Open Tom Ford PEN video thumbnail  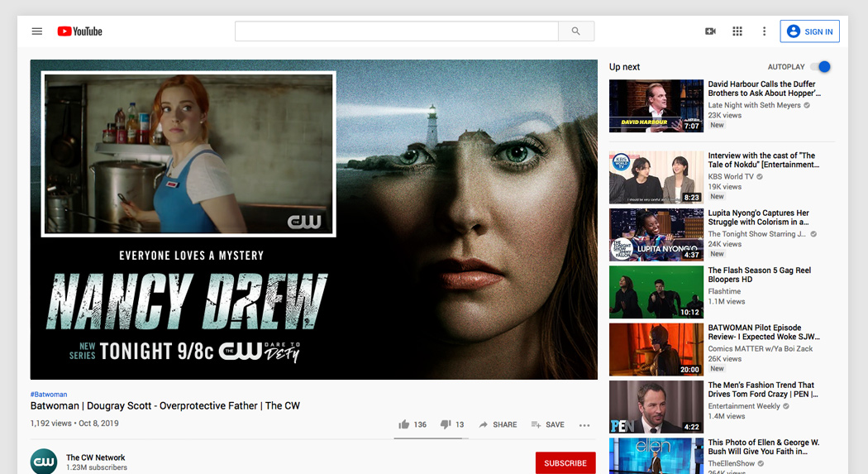[656, 407]
